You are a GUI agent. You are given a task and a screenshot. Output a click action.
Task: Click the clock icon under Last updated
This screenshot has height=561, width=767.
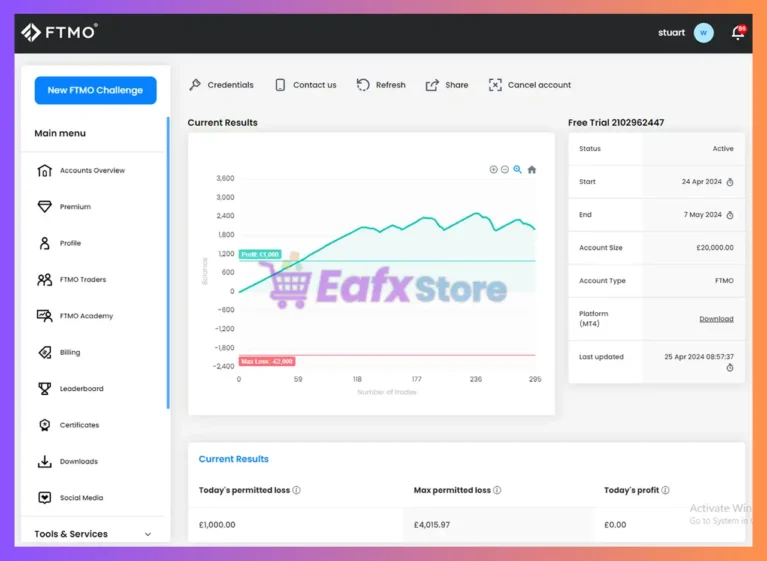(x=730, y=368)
